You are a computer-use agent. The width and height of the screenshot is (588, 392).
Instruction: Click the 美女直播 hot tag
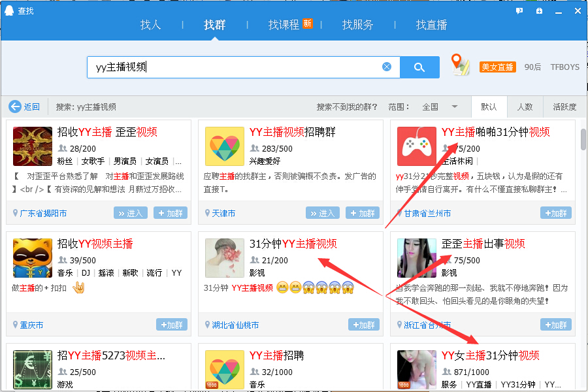pos(498,67)
